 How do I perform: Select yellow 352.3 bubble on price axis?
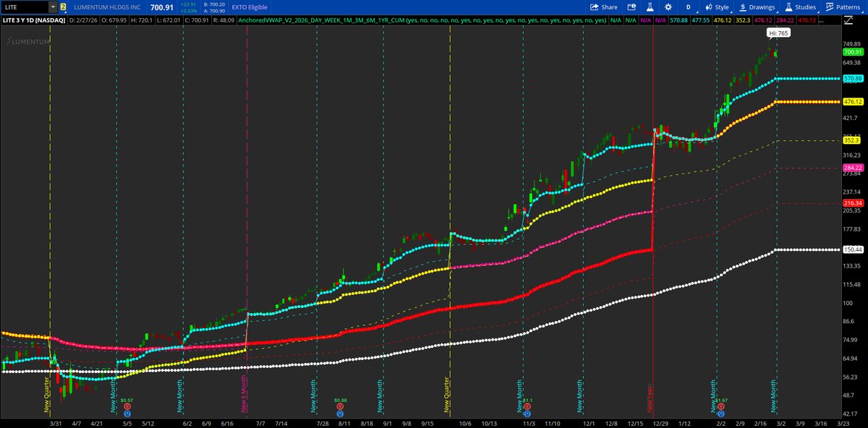(x=851, y=140)
